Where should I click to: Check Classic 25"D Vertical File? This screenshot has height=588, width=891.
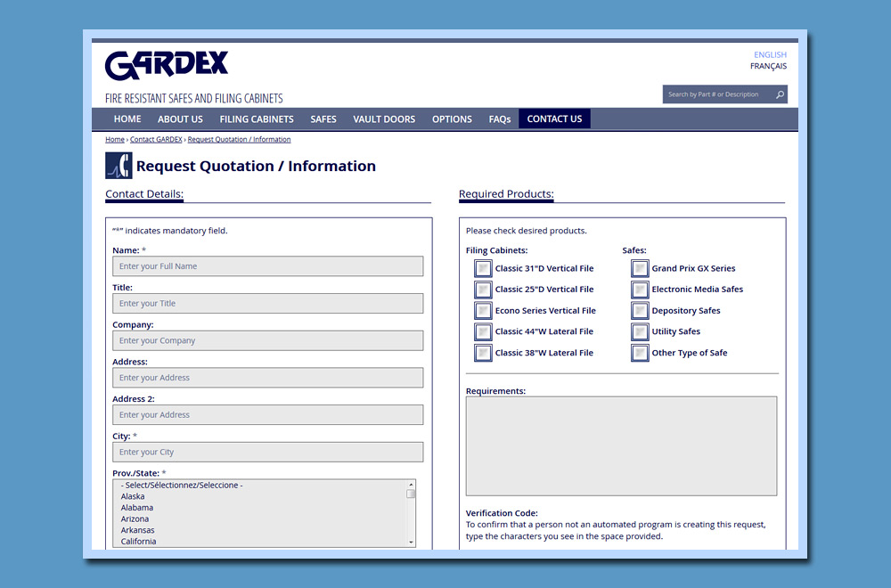tap(483, 290)
